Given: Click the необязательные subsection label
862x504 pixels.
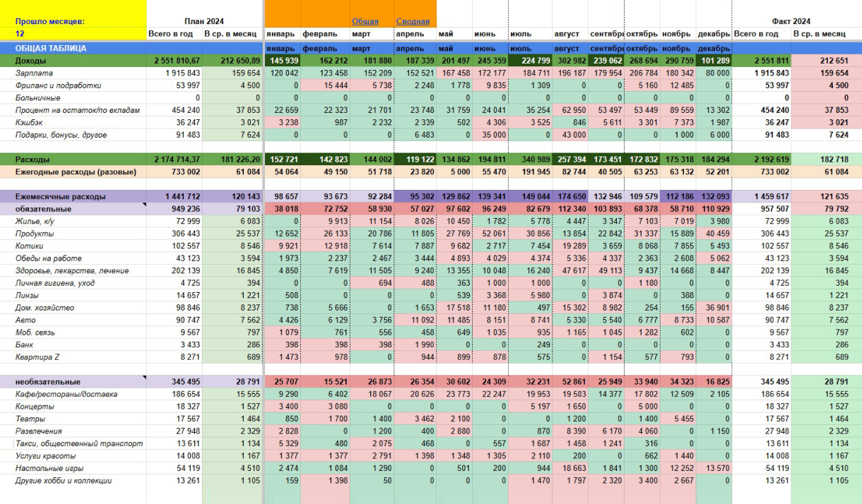Looking at the screenshot, I should pos(48,382).
